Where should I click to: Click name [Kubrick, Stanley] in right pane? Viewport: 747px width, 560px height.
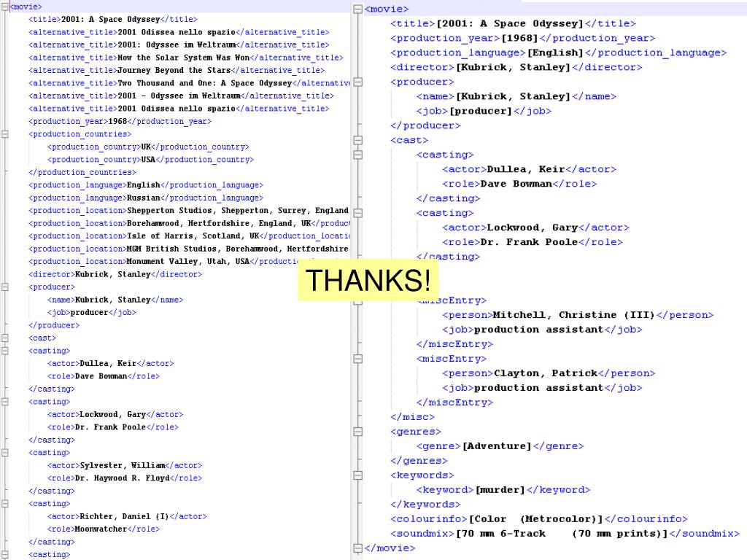[516, 97]
